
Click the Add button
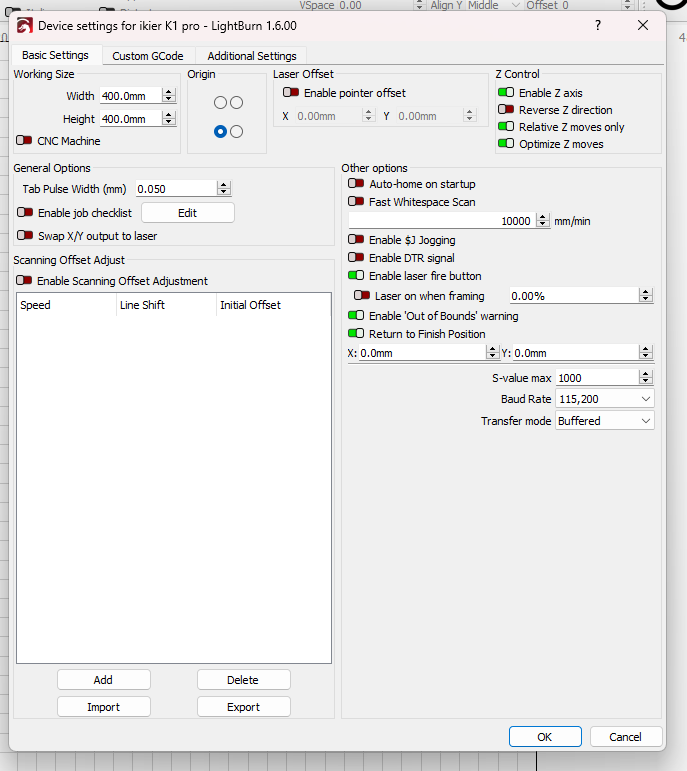click(x=104, y=680)
